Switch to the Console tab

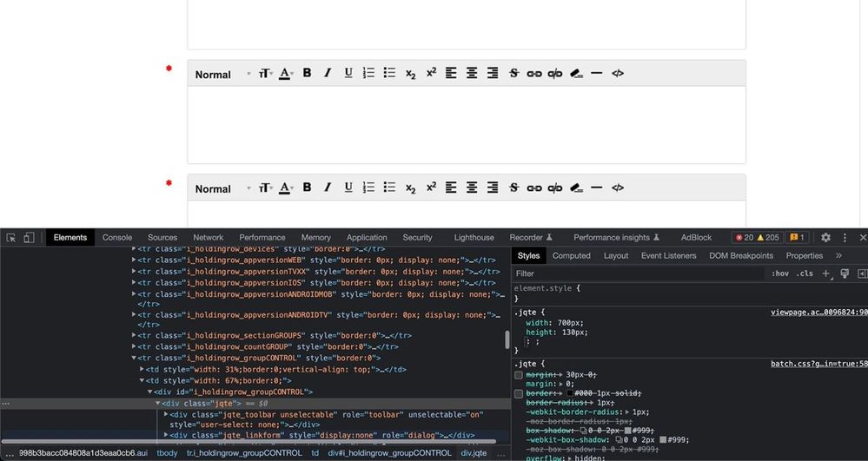click(117, 237)
